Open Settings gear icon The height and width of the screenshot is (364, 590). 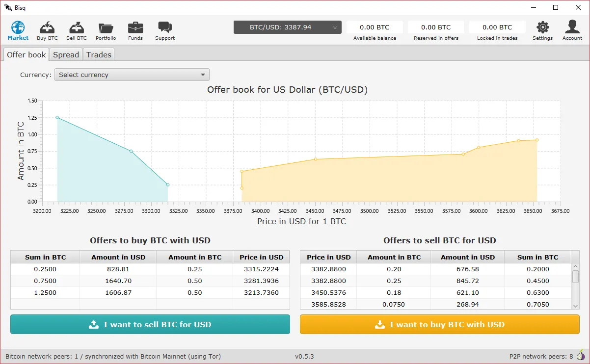542,27
